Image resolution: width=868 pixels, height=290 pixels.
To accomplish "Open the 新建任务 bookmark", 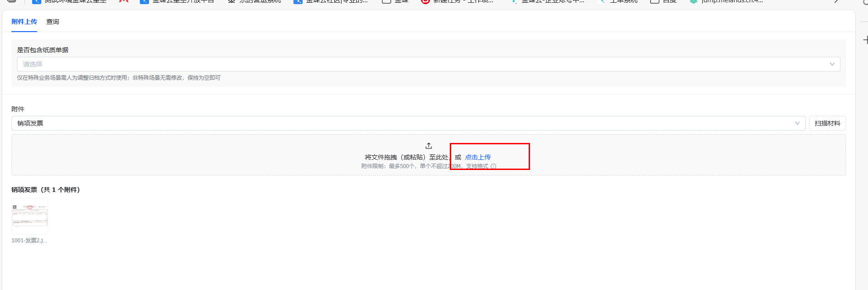I will pyautogui.click(x=458, y=1).
